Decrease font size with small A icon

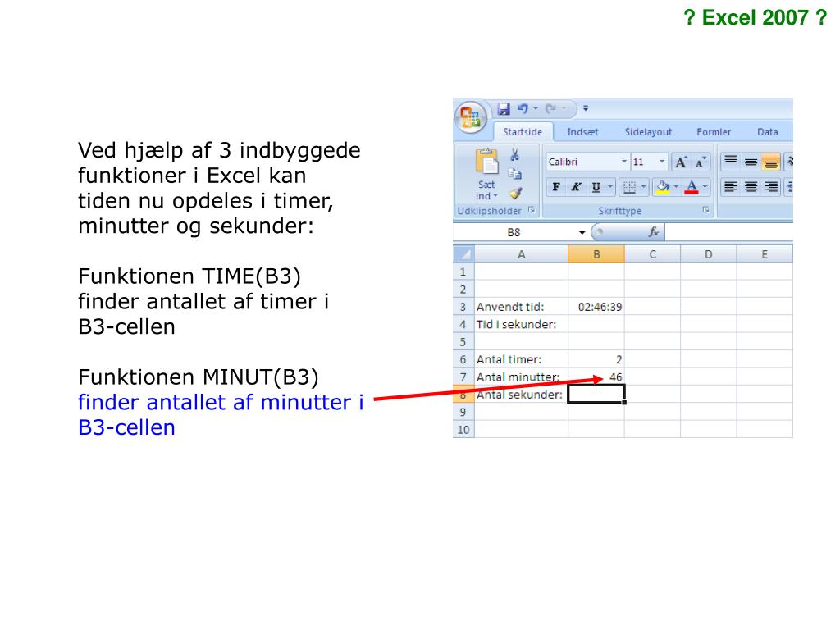(701, 162)
